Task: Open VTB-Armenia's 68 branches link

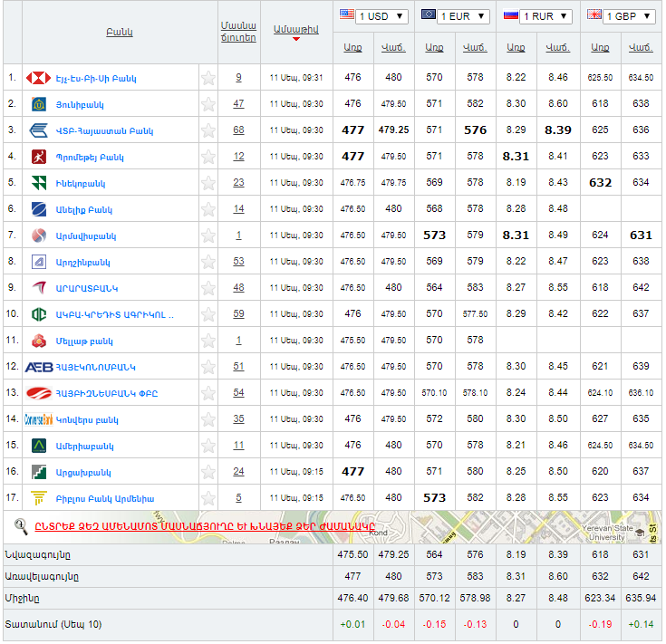Action: [238, 130]
